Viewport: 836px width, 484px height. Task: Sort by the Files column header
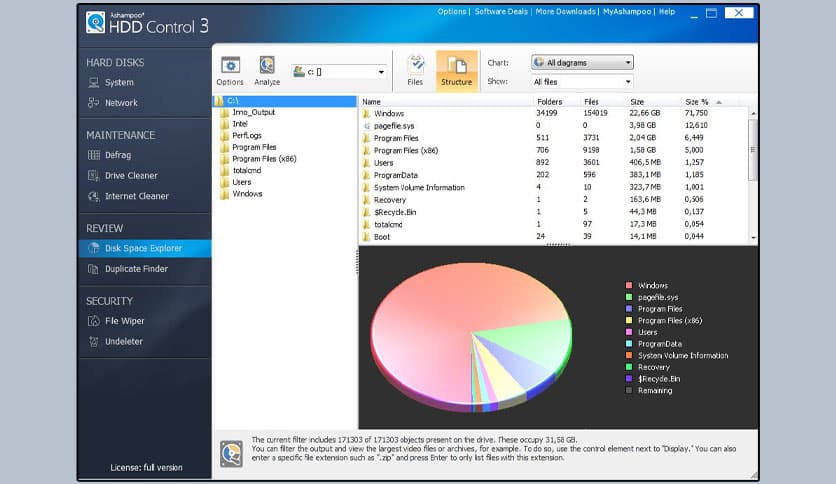point(591,101)
